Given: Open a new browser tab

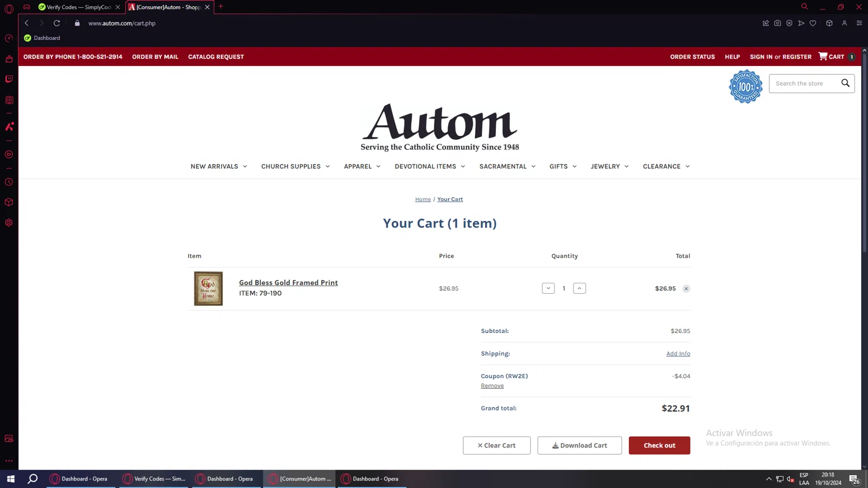Looking at the screenshot, I should (220, 7).
